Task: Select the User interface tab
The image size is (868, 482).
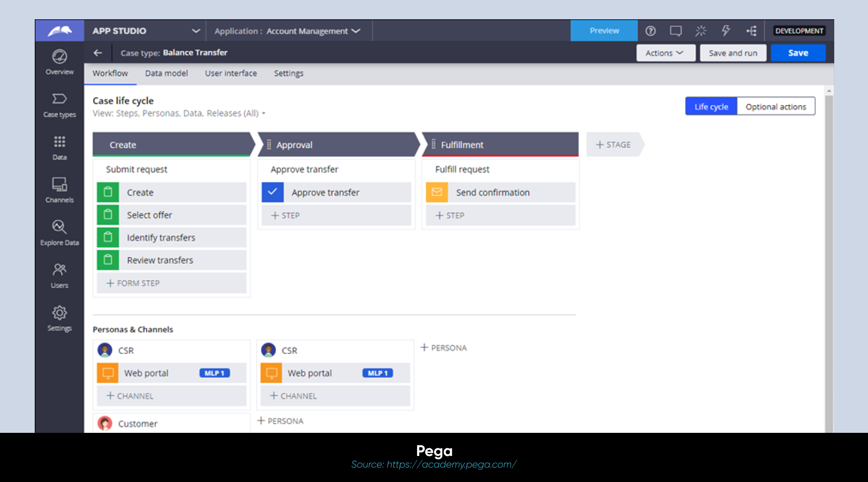Action: (x=231, y=73)
